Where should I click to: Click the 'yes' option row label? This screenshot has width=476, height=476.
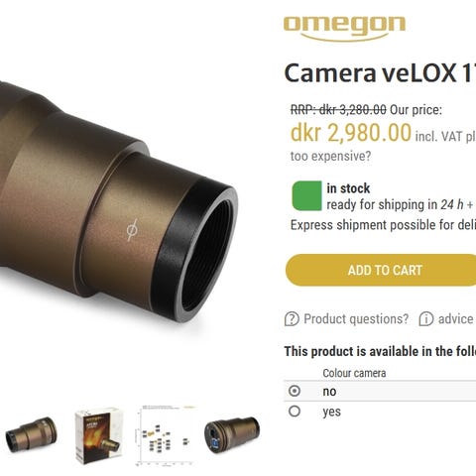coord(331,413)
